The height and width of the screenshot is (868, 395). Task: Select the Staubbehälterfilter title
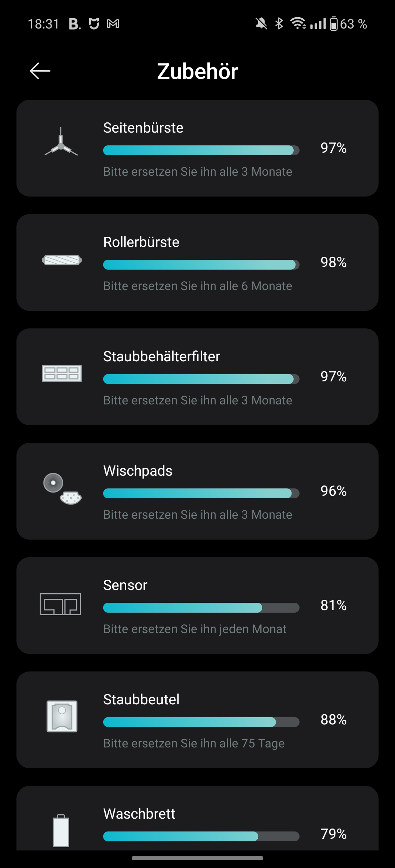click(162, 357)
